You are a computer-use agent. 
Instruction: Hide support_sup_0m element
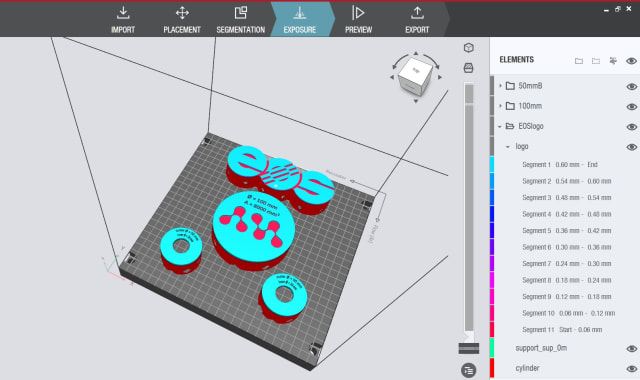point(631,349)
